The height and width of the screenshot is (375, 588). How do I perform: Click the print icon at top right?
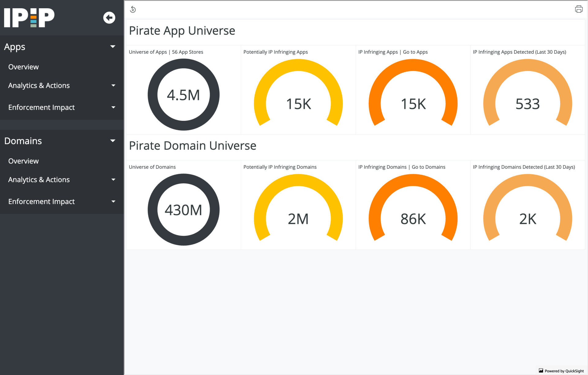pyautogui.click(x=579, y=9)
